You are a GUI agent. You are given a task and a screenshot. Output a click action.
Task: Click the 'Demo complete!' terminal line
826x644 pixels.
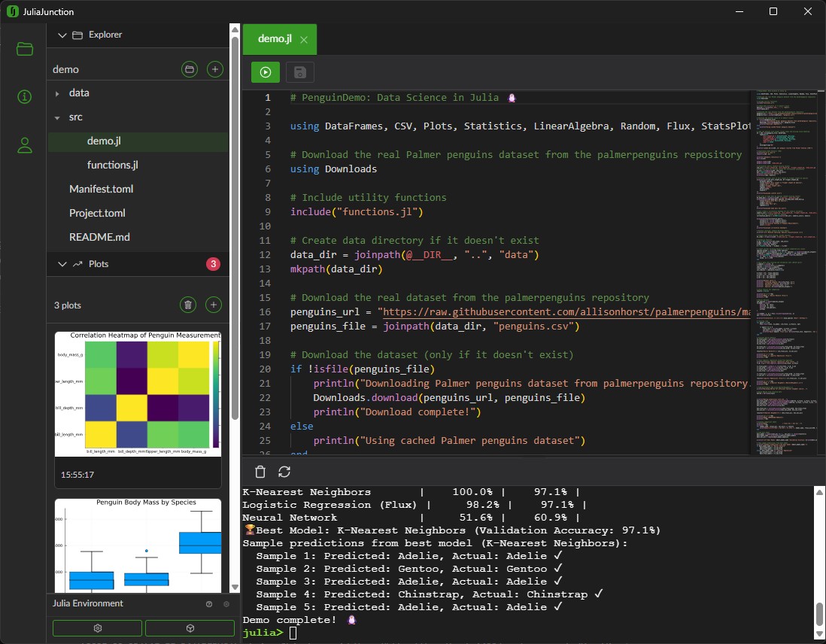(x=299, y=620)
